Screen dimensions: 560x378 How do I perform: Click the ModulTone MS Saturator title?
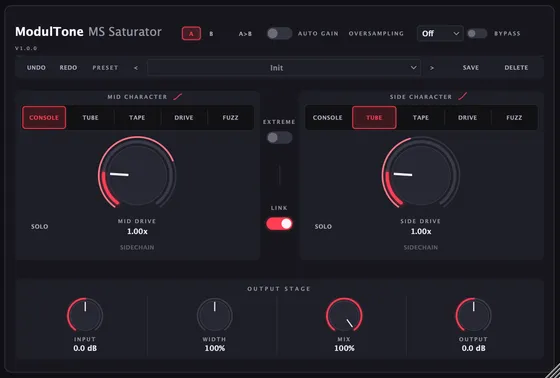click(88, 32)
